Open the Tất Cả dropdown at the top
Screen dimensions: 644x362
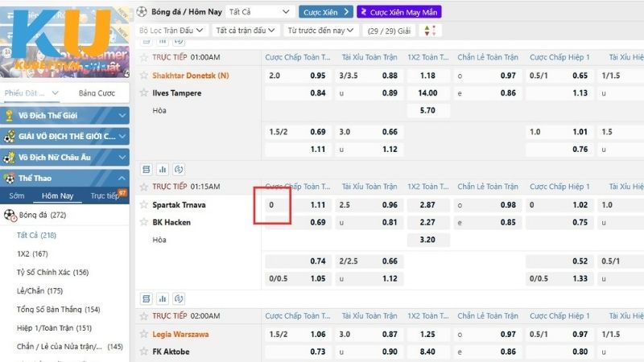[x=259, y=12]
